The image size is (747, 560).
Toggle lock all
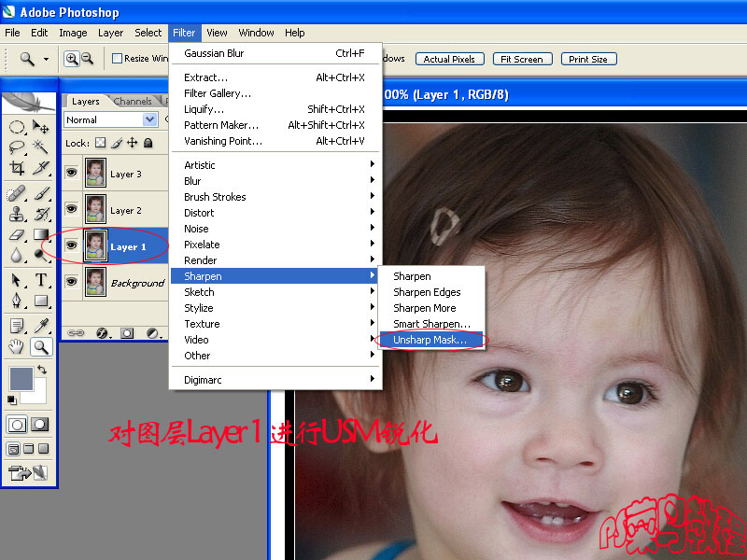tap(148, 143)
